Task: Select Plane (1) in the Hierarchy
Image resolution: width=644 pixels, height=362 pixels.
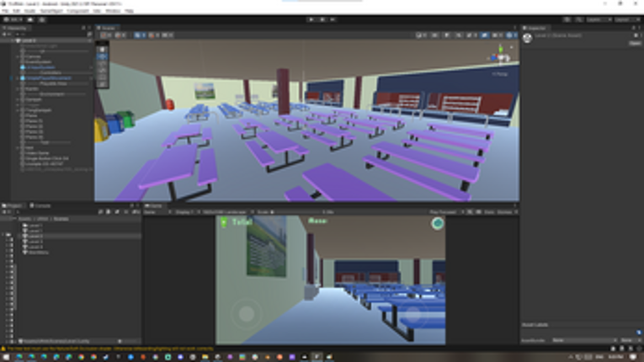Action: tap(34, 121)
